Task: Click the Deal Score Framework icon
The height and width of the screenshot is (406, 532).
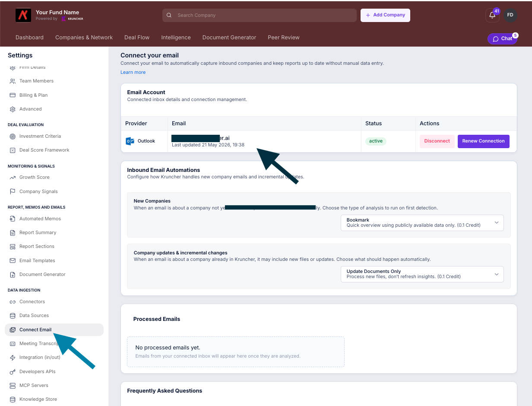Action: (13, 150)
